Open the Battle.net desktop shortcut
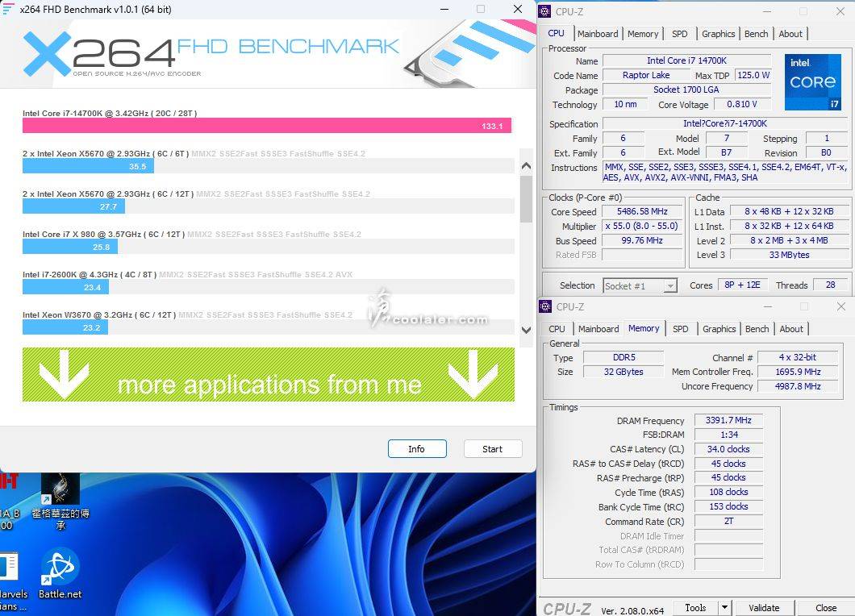The width and height of the screenshot is (855, 616). point(60,574)
